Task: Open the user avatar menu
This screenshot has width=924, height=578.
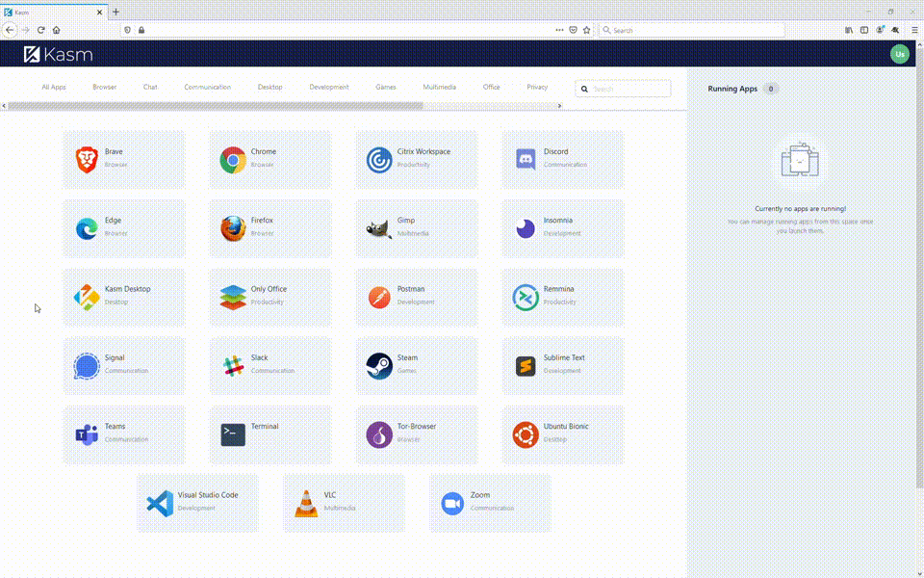Action: click(x=899, y=54)
